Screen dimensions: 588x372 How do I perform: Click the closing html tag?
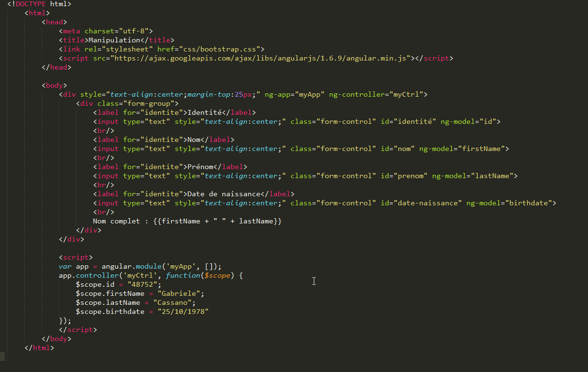click(x=39, y=348)
